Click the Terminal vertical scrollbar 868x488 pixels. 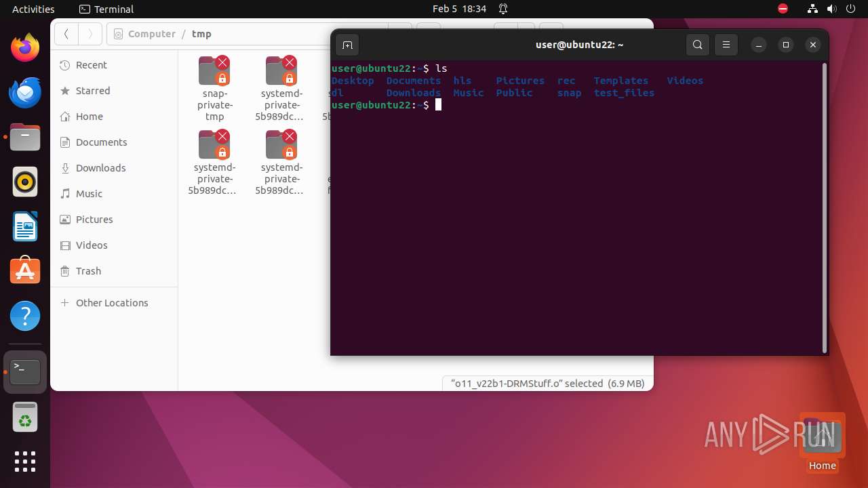[x=825, y=207]
